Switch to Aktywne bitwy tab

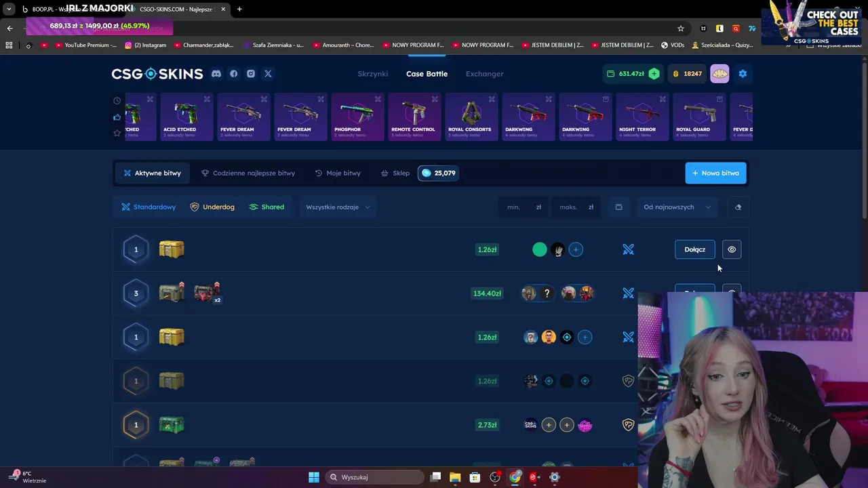coord(152,173)
